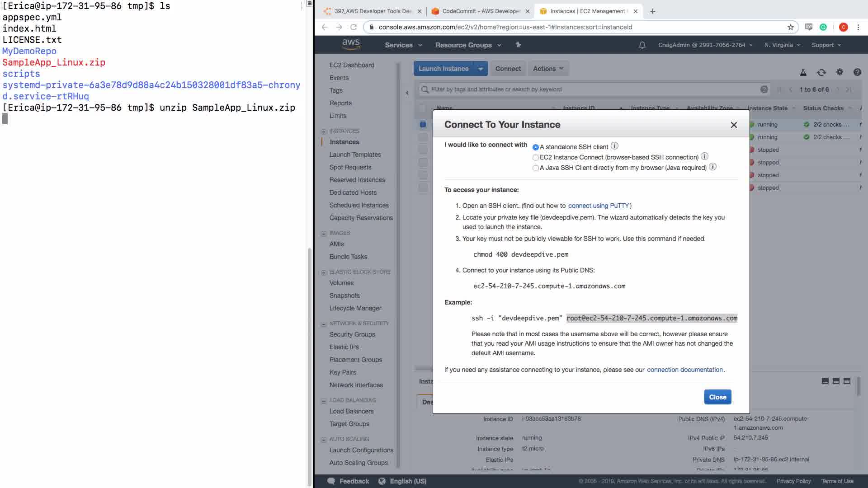This screenshot has width=868, height=488.
Task: Open the N. Virginia region dropdown
Action: pyautogui.click(x=782, y=45)
